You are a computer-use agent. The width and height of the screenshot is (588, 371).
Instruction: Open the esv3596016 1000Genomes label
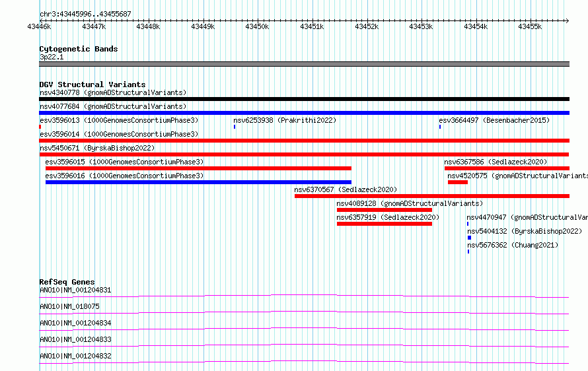[x=124, y=176]
